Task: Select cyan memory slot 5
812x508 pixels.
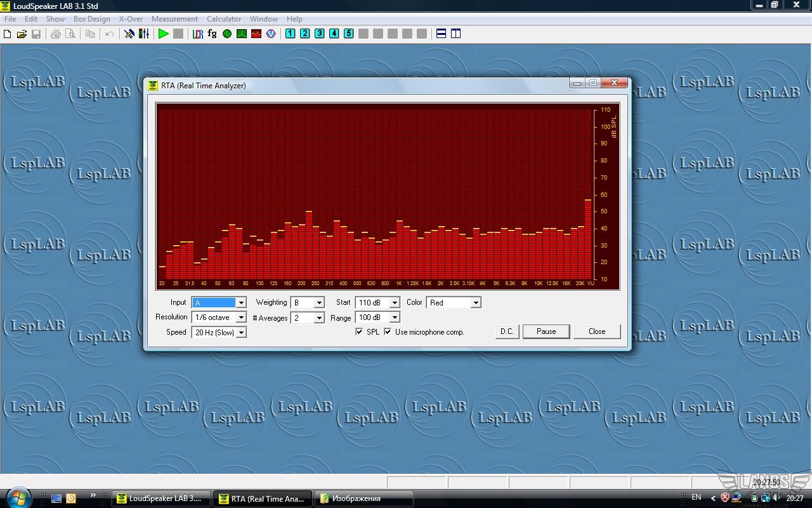Action: click(x=348, y=34)
